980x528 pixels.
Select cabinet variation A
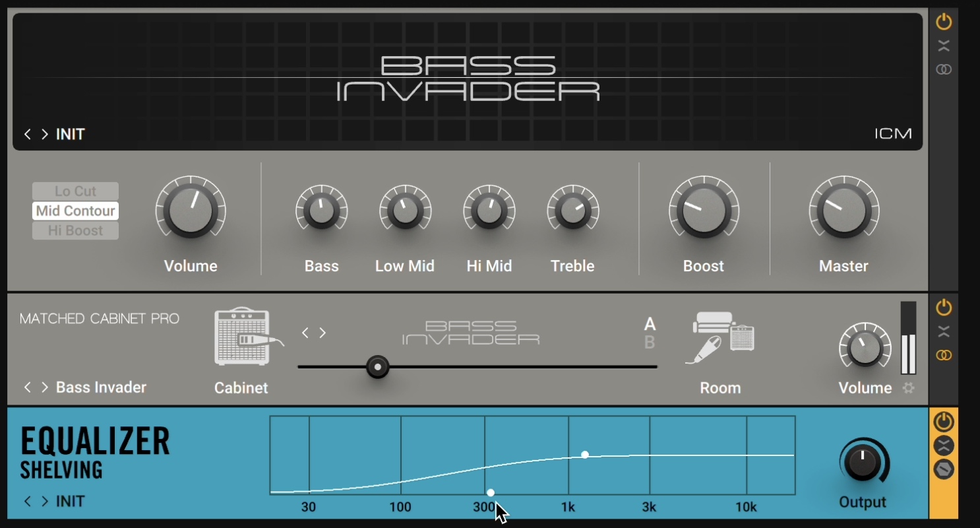click(650, 324)
